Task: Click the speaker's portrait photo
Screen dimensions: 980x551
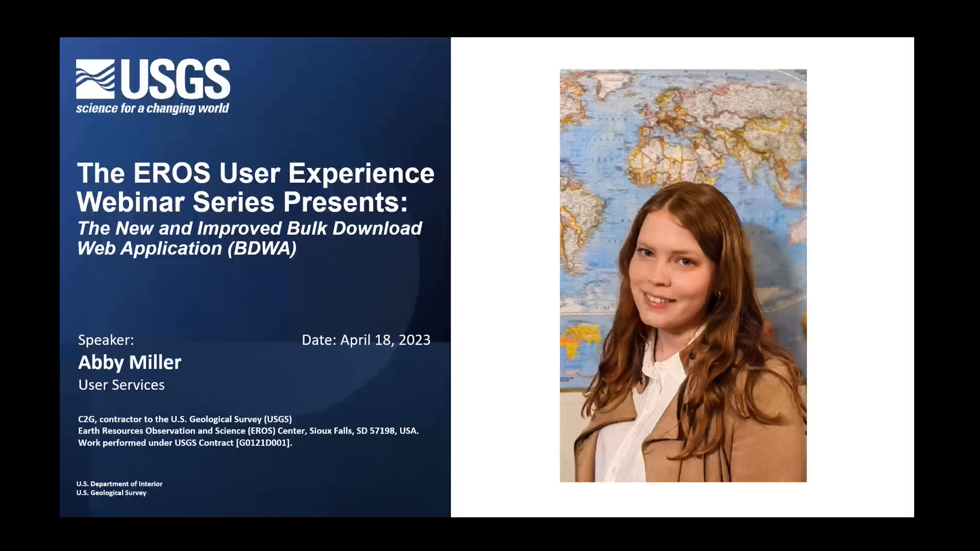Action: 683,275
